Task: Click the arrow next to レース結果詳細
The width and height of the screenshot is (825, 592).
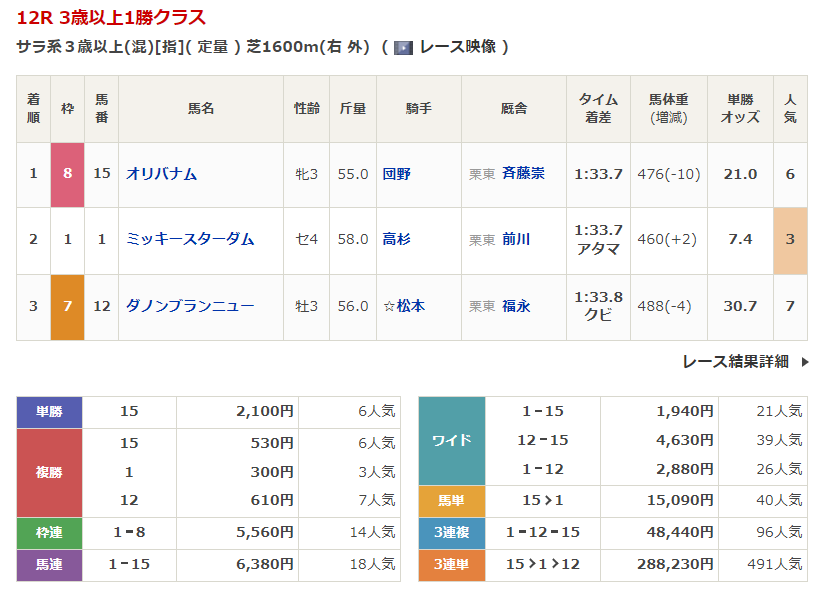Action: point(805,362)
